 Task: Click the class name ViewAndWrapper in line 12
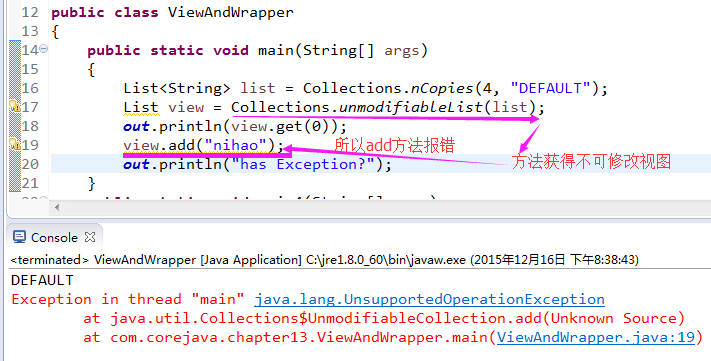(x=231, y=12)
